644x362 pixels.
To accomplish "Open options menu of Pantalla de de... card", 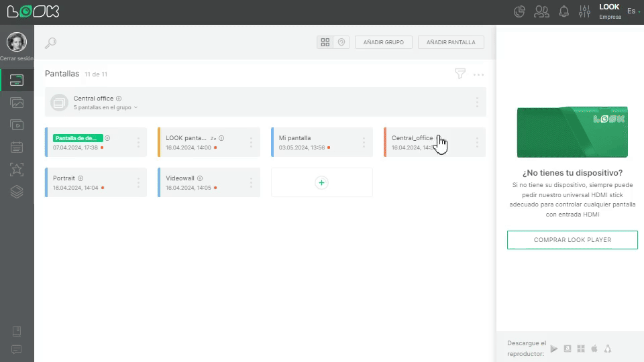I will click(x=138, y=142).
